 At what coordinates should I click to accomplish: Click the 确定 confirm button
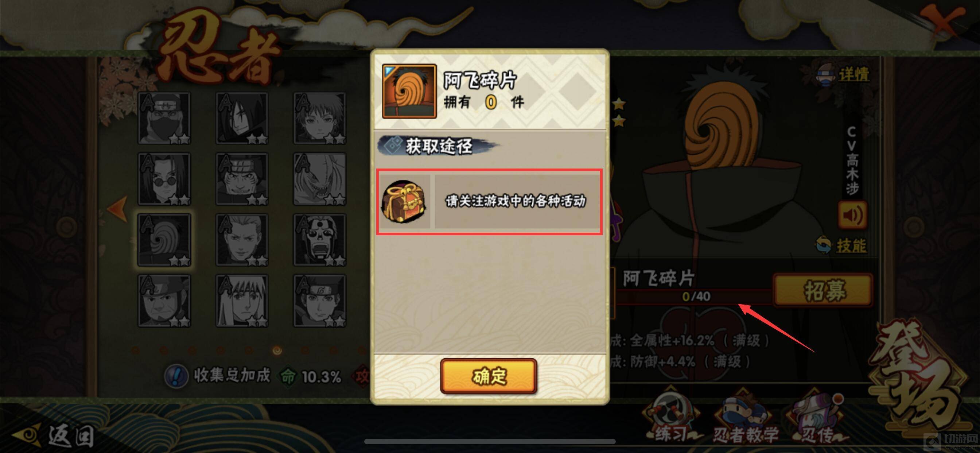click(x=489, y=376)
